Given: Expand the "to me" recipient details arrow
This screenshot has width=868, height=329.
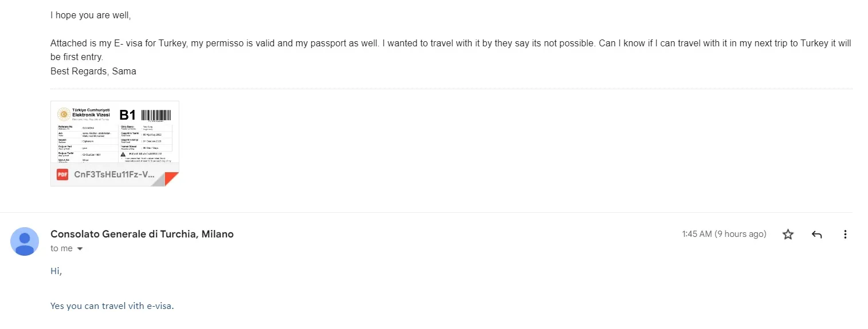Looking at the screenshot, I should [x=80, y=249].
